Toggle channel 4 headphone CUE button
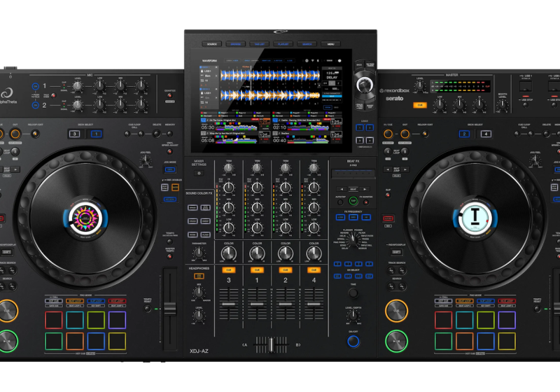560x392 pixels. point(314,269)
